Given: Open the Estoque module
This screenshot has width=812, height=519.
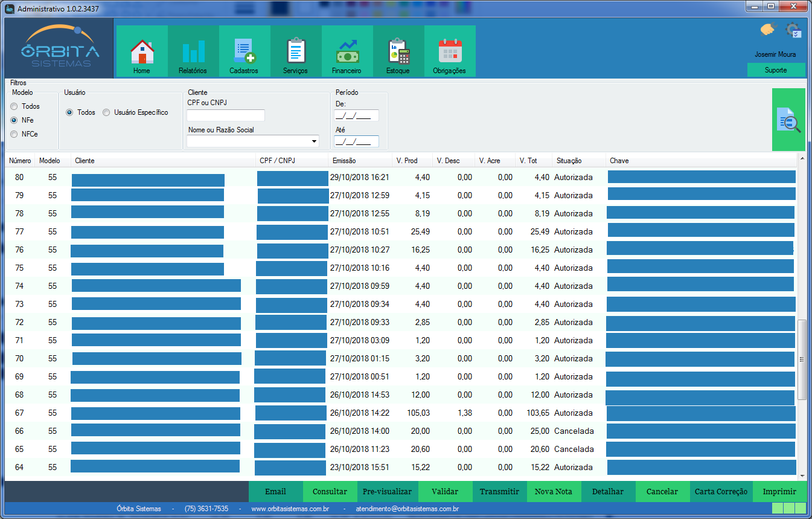Looking at the screenshot, I should [398, 52].
